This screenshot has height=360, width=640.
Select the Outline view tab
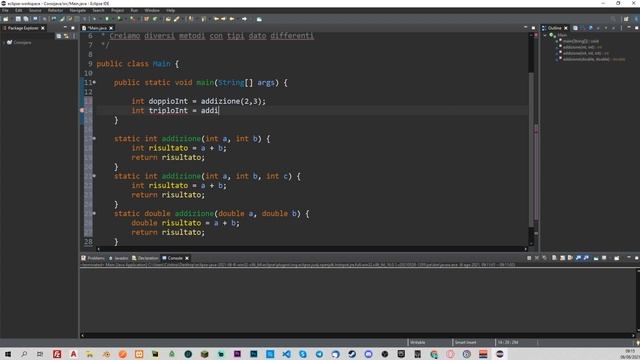click(554, 28)
